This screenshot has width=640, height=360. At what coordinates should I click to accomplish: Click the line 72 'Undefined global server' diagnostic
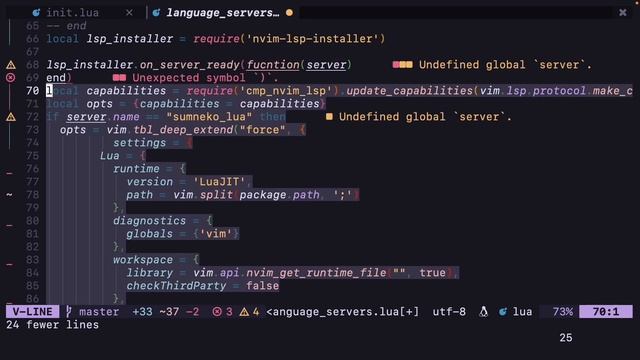pyautogui.click(x=425, y=117)
